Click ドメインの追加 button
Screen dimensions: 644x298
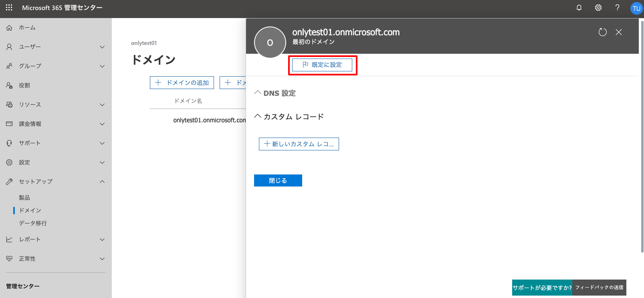tap(182, 83)
